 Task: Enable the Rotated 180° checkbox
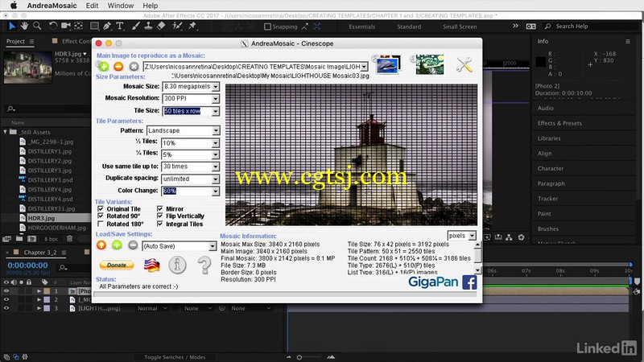pos(101,224)
